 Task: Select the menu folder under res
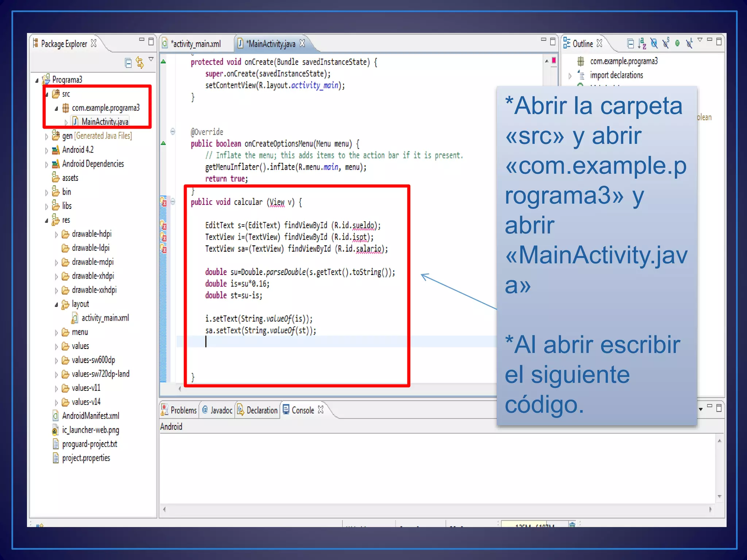point(80,332)
